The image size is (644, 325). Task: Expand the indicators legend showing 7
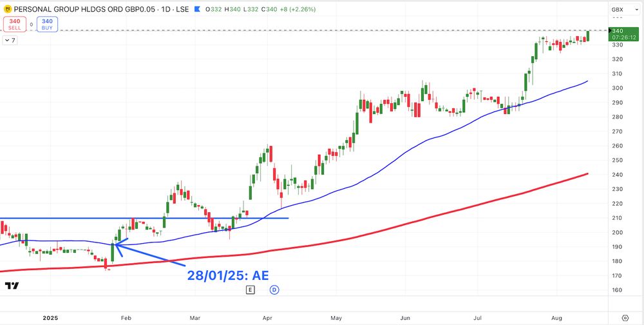10,41
